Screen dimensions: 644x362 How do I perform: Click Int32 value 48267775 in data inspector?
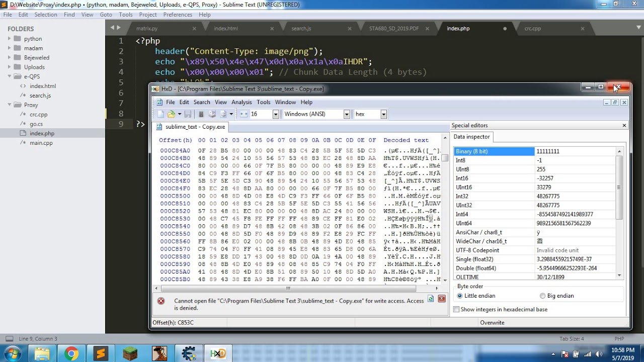click(x=548, y=196)
